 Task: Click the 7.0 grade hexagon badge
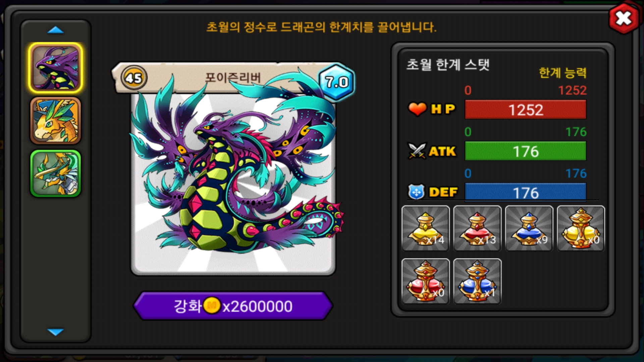336,82
